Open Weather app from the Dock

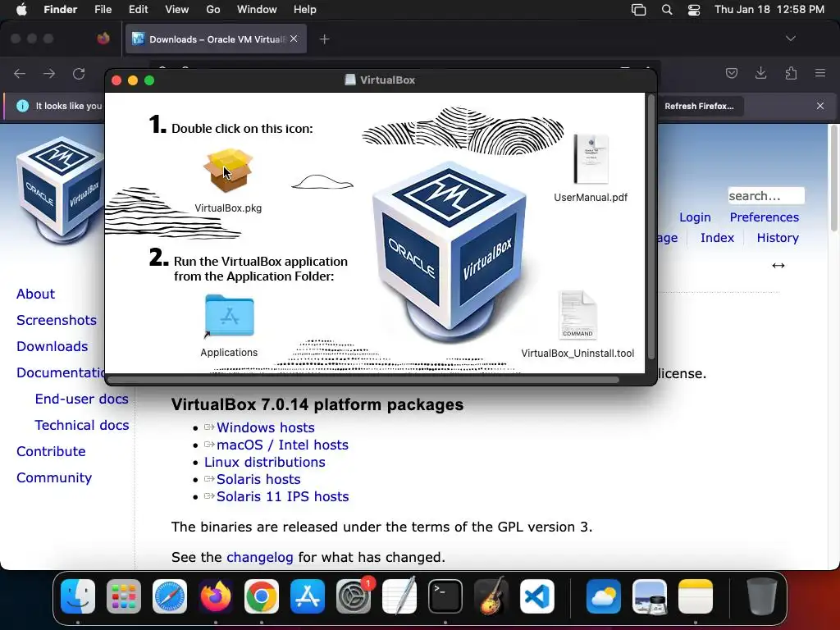tap(604, 596)
